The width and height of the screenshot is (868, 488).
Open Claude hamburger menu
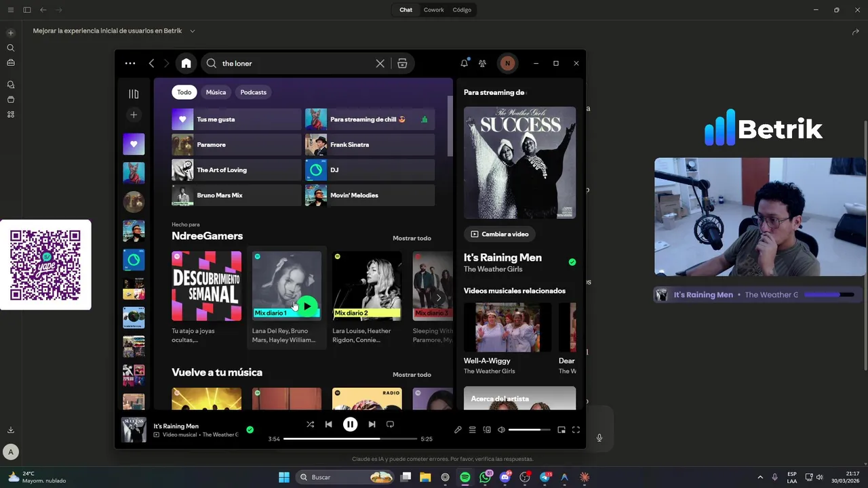(10, 9)
